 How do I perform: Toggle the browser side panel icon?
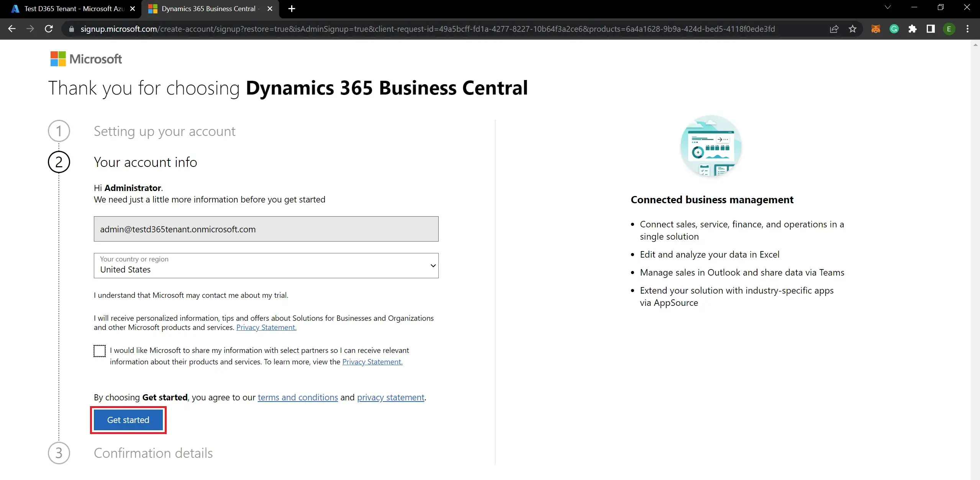point(931,29)
